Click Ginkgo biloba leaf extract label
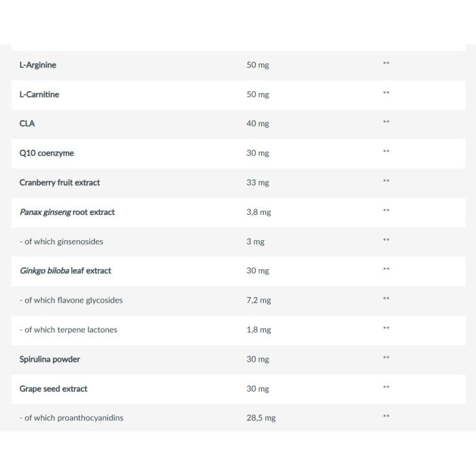Viewport: 476px width, 476px height. (65, 271)
